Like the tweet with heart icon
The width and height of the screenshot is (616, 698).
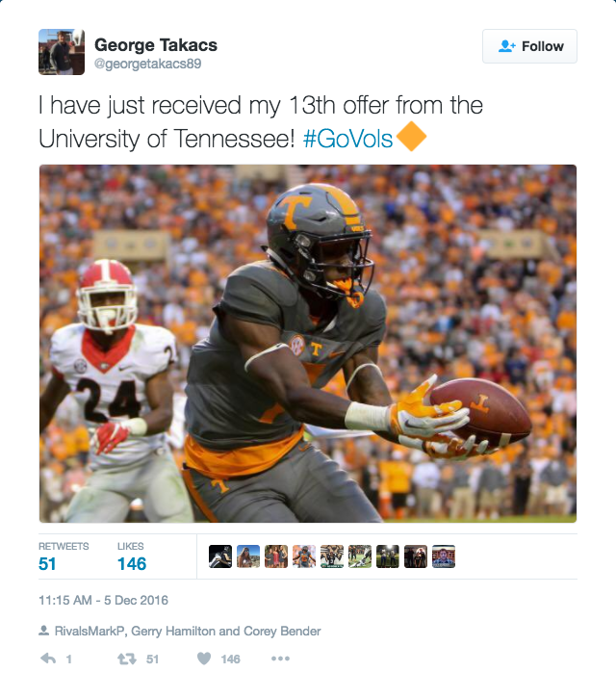(x=204, y=659)
